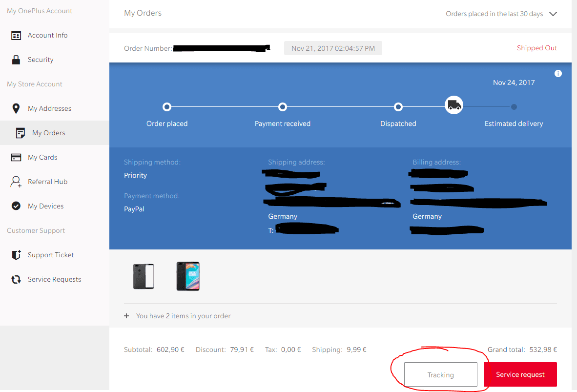Screen dimensions: 577x392
Task: Click the My Addresses pin icon
Action: [x=16, y=108]
